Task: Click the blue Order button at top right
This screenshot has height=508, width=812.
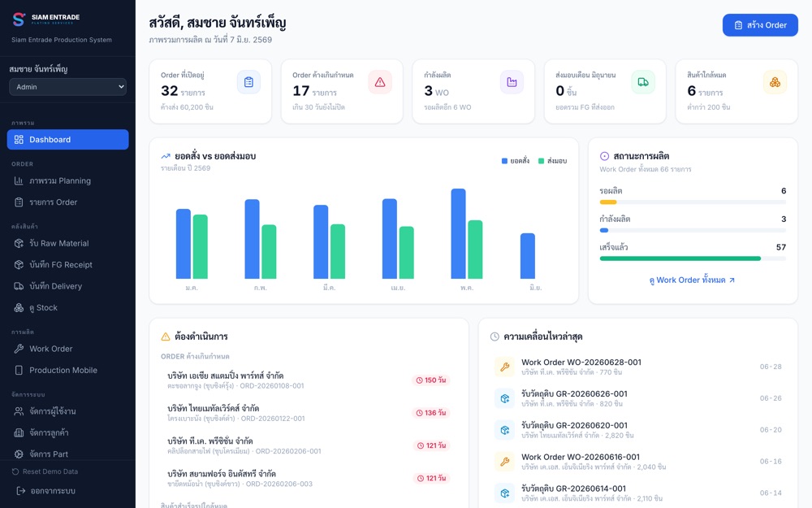Action: [x=760, y=25]
